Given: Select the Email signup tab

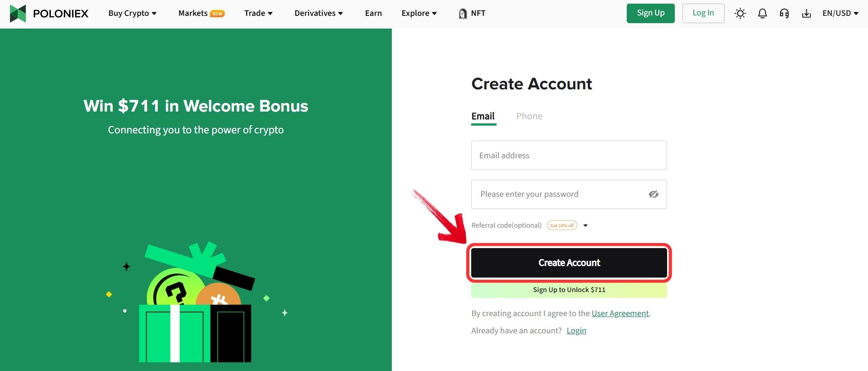Looking at the screenshot, I should [x=483, y=116].
